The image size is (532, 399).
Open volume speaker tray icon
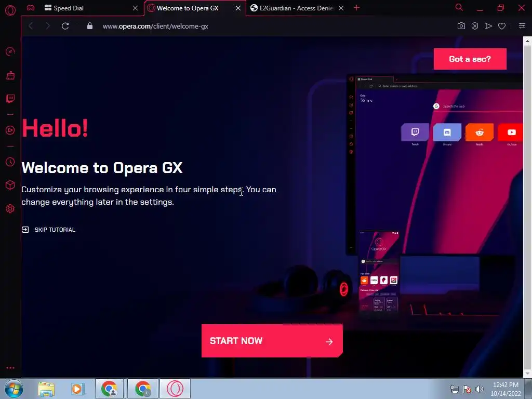tap(480, 389)
